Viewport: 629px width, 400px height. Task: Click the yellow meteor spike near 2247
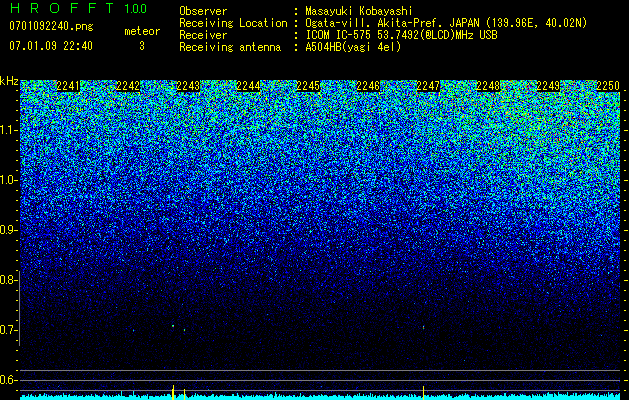coord(423,393)
